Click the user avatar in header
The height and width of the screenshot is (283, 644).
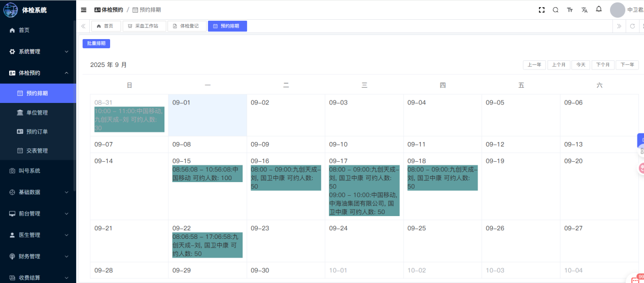point(617,10)
